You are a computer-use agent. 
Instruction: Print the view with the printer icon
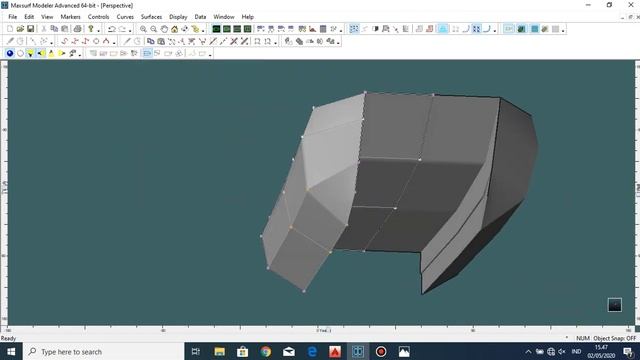click(78, 29)
